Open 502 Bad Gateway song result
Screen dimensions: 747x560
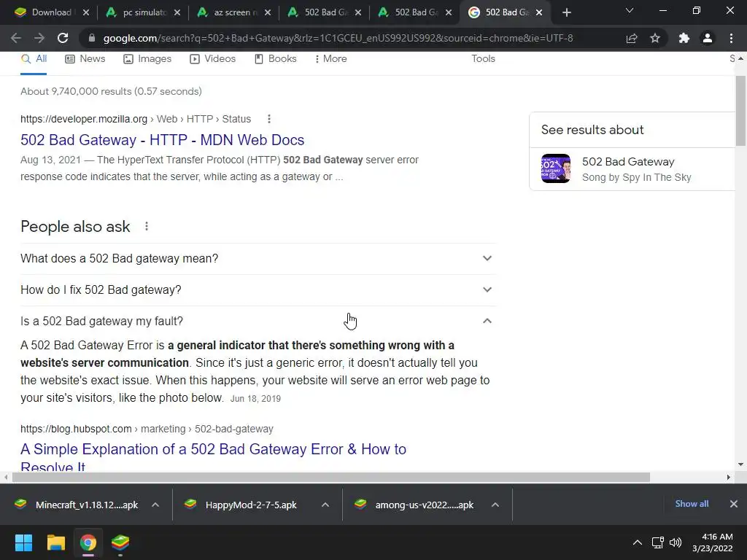coord(634,169)
